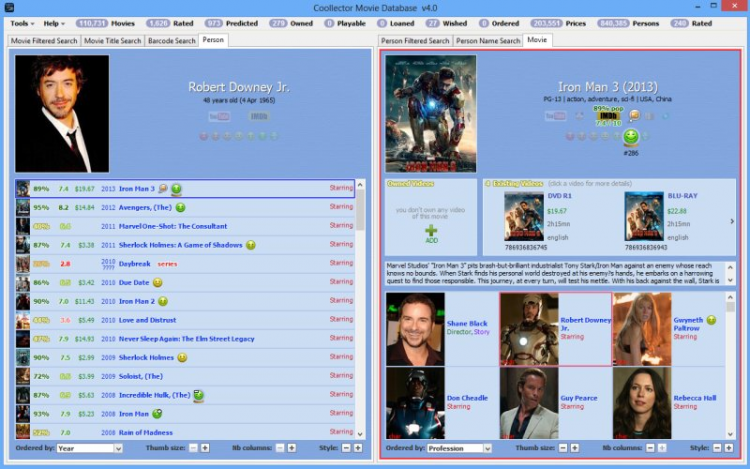Click the synopsis text scrollbar down arrow
Viewport: 750px width, 469px height.
730,281
